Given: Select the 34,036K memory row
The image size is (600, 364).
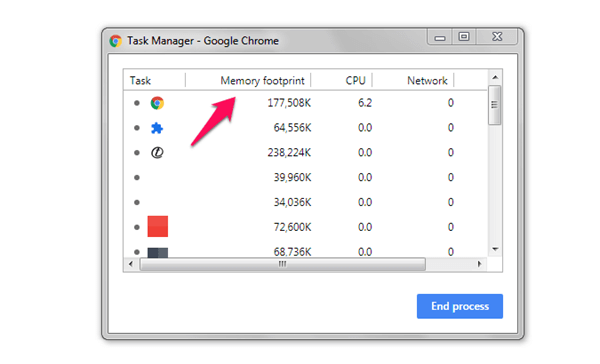Looking at the screenshot, I should tap(305, 202).
